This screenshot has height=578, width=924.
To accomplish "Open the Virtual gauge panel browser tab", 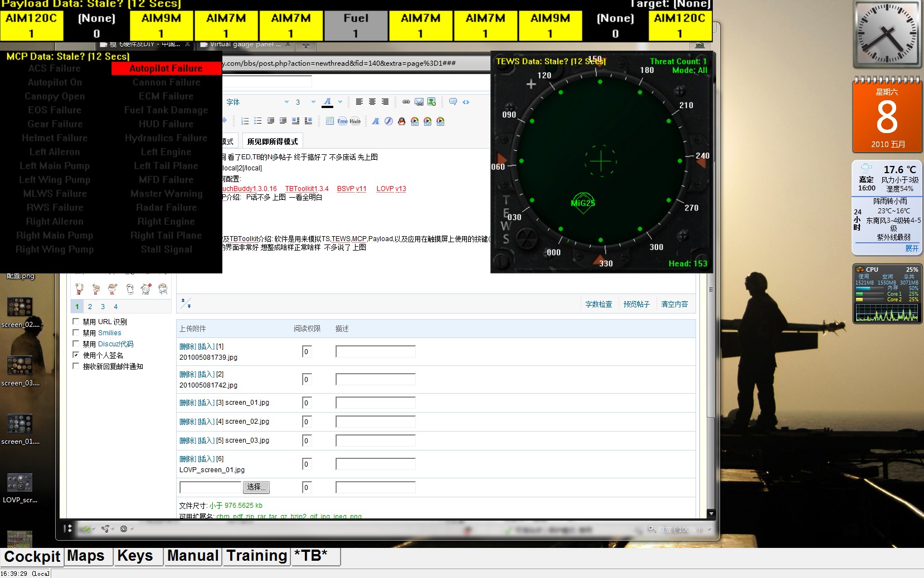I will 245,44.
